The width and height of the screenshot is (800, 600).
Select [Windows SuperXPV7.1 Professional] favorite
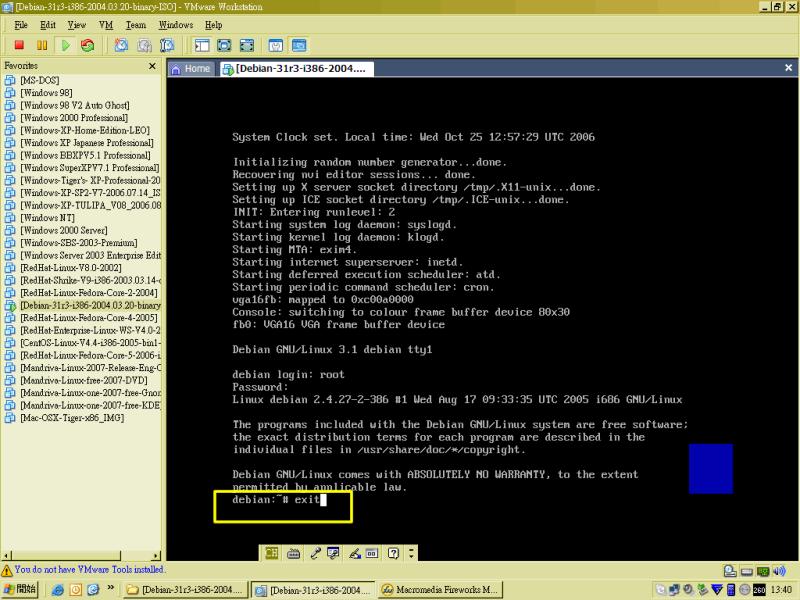(x=90, y=167)
